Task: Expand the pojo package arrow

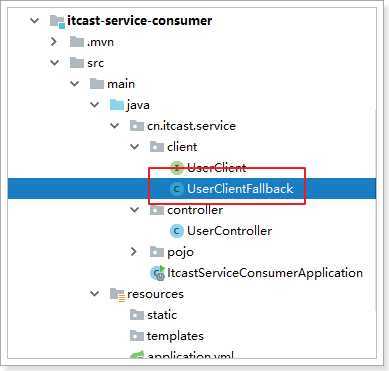Action: 134,252
